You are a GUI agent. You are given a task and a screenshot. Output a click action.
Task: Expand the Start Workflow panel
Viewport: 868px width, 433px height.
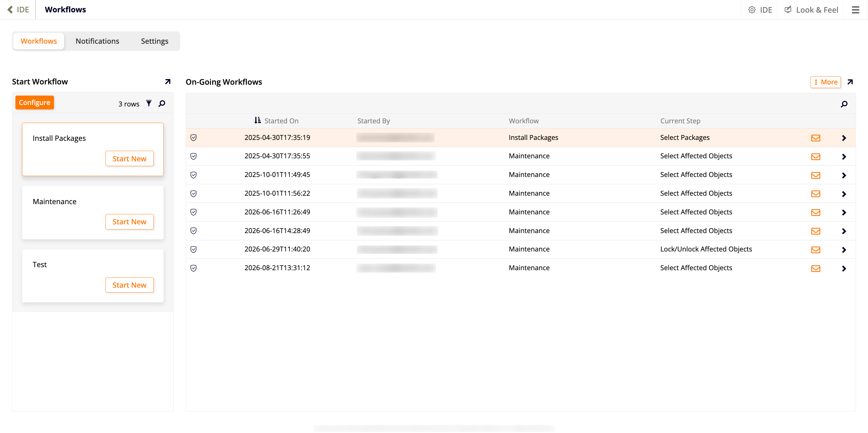click(168, 82)
